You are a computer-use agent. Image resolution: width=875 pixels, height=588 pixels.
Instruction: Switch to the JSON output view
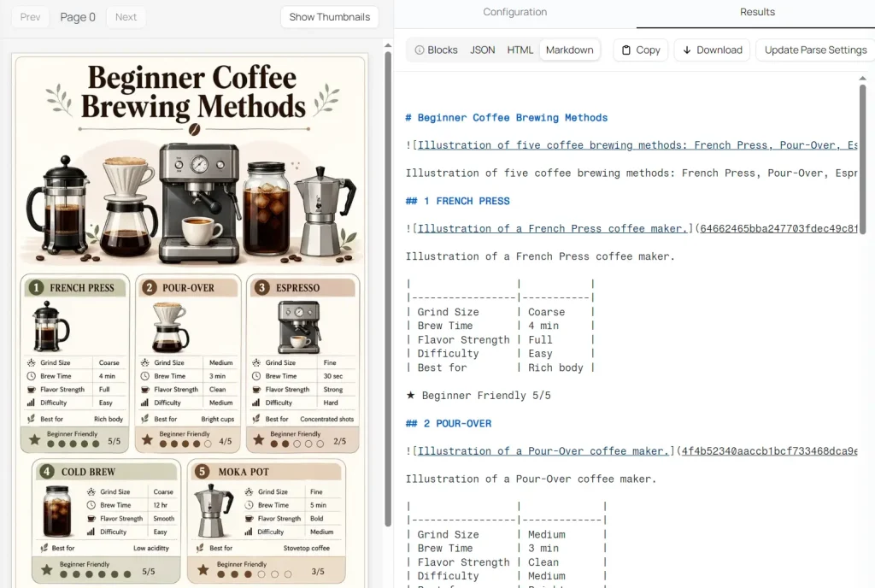coord(482,50)
